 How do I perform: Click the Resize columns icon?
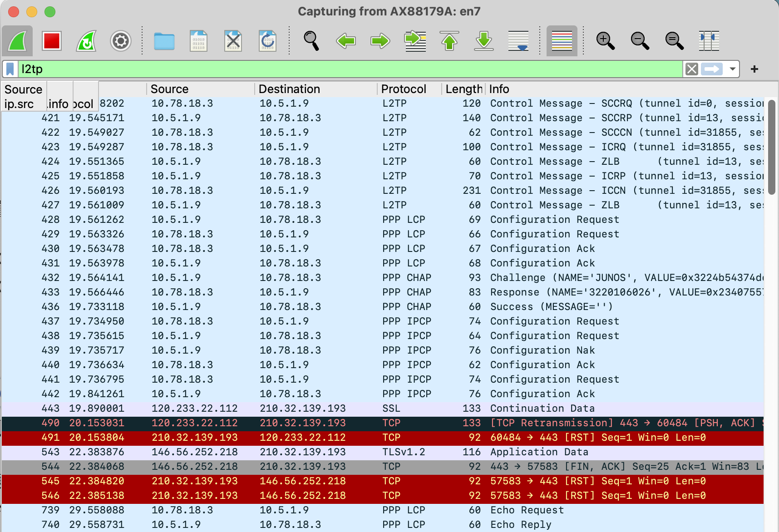tap(709, 41)
